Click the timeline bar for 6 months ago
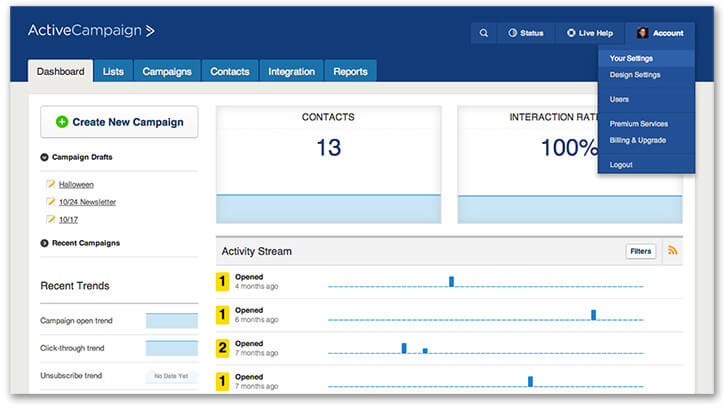Viewport: 724px width, 407px height. tap(593, 315)
